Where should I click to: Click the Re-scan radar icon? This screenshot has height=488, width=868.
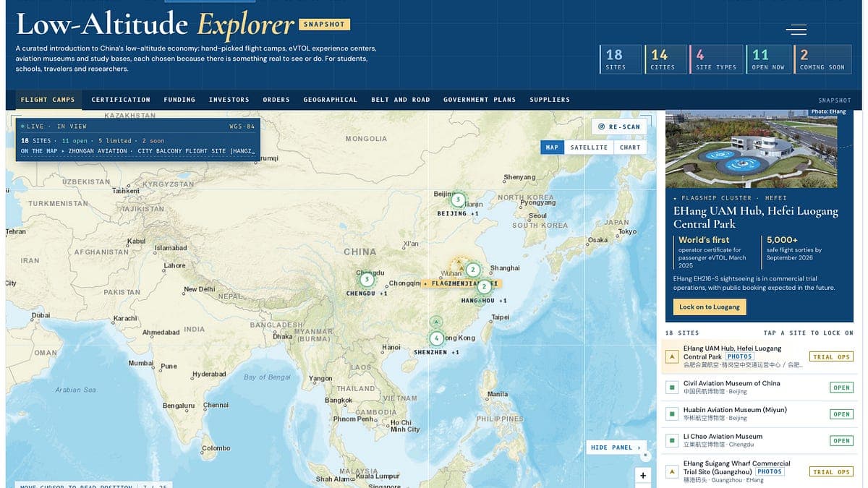tap(601, 127)
